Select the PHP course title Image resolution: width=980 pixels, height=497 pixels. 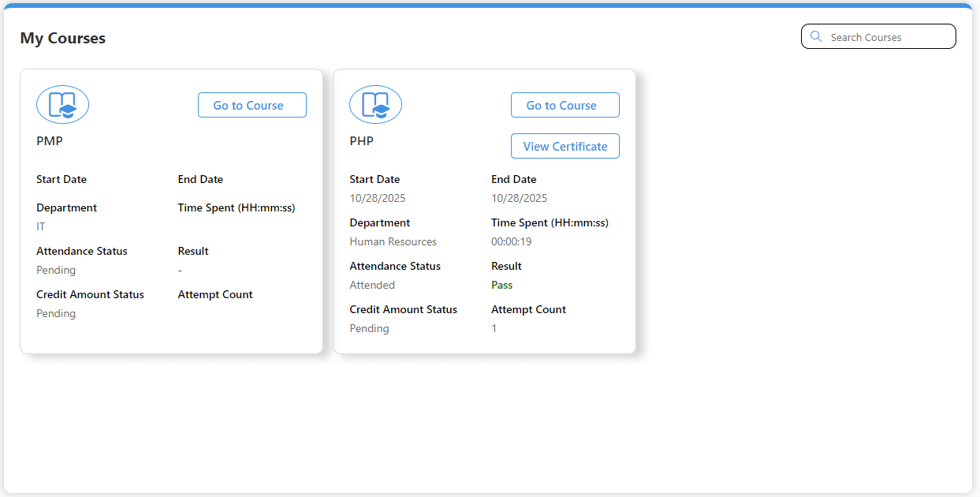[362, 141]
